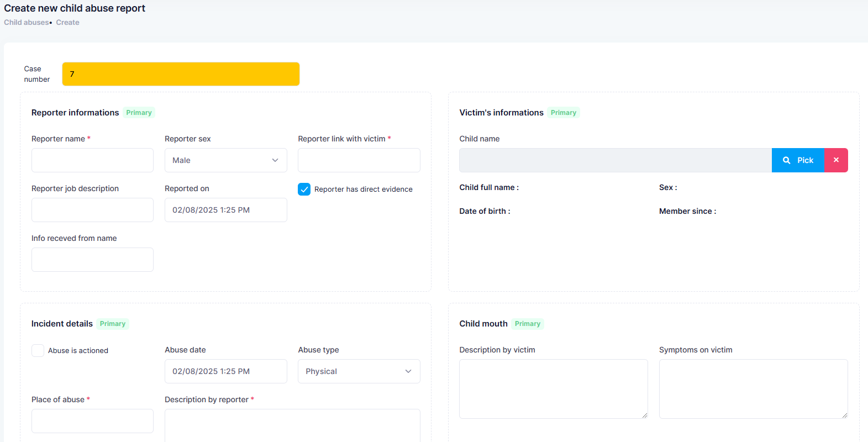This screenshot has height=442, width=868.
Task: Enable the Abuse is actioned checkbox
Action: click(x=38, y=351)
